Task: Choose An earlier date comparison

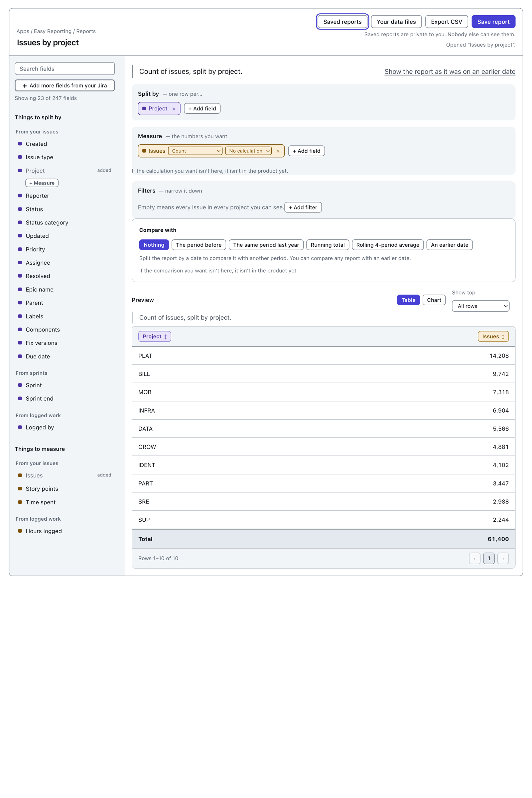Action: [x=449, y=245]
